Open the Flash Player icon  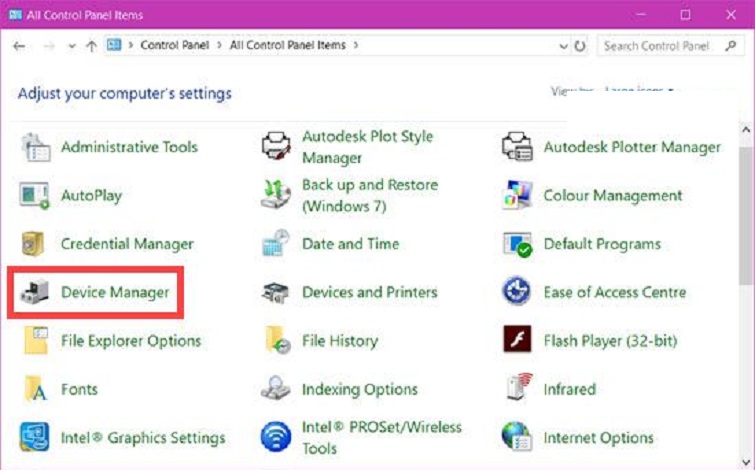[517, 339]
